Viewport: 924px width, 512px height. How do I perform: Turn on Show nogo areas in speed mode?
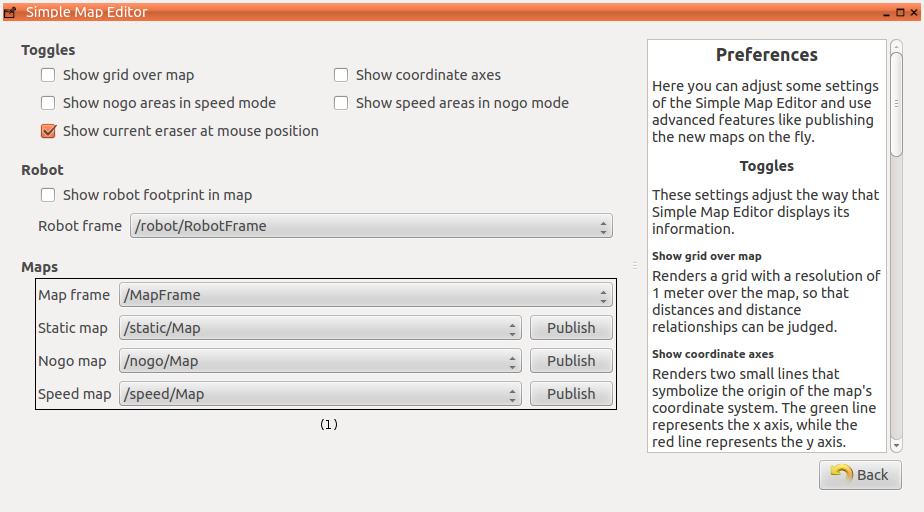click(x=48, y=103)
